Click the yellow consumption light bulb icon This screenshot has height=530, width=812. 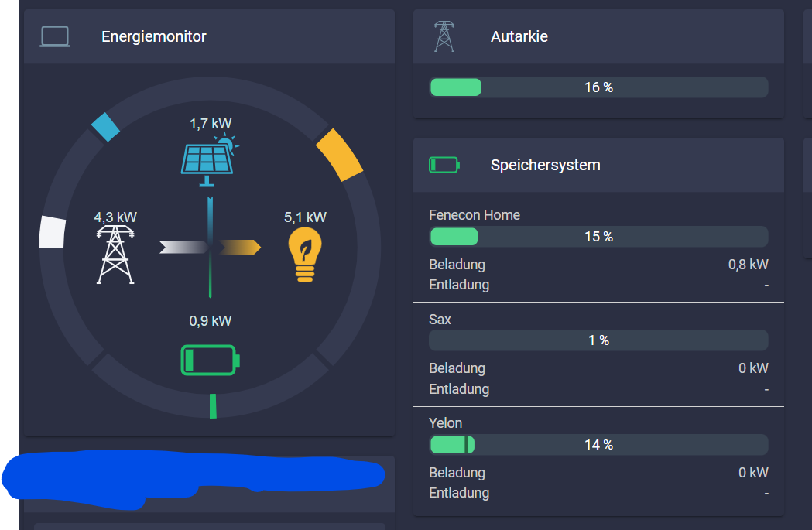point(305,255)
